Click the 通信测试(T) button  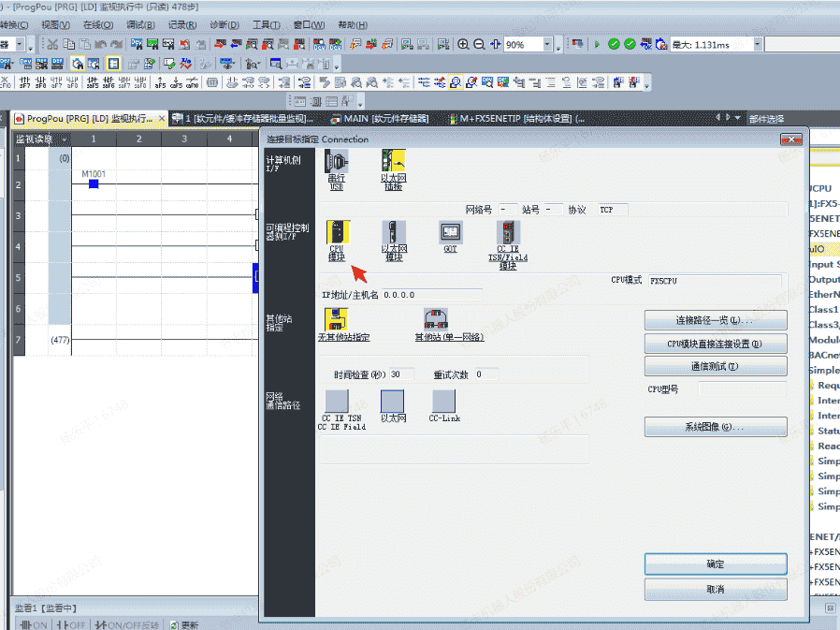pos(716,366)
